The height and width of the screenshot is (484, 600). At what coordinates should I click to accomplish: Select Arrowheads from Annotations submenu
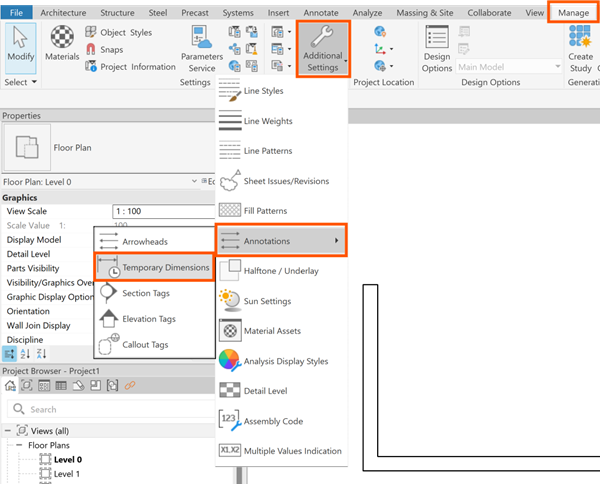tap(154, 241)
